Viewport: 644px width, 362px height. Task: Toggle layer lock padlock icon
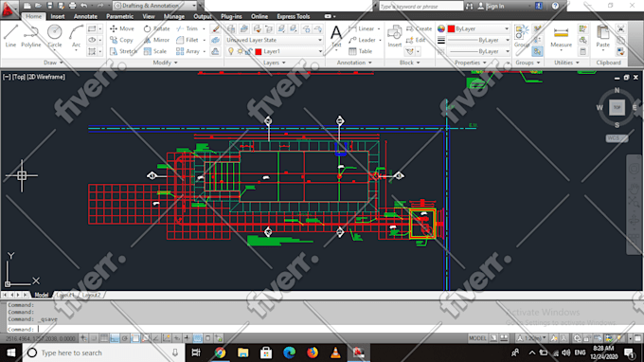point(248,51)
